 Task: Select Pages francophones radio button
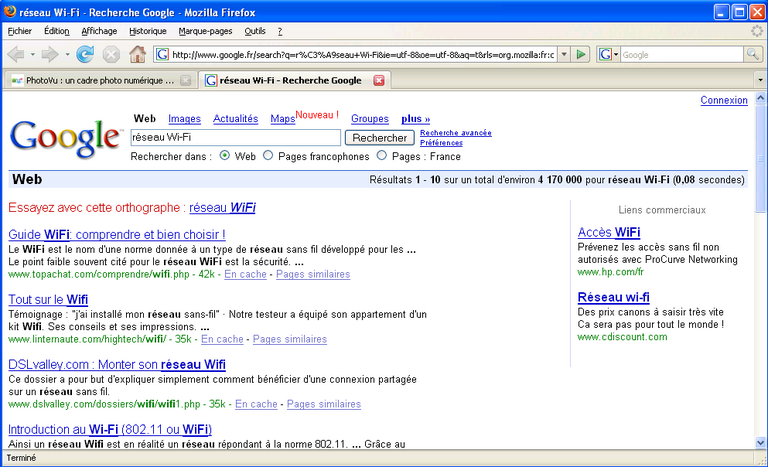268,155
